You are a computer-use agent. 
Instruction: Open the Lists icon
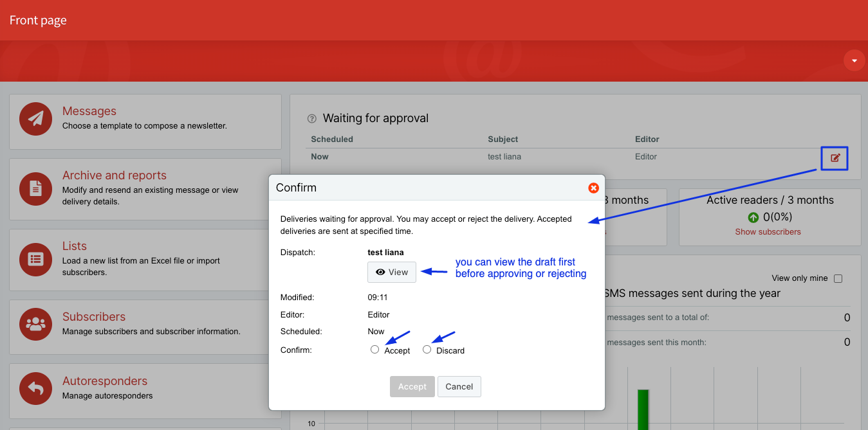pyautogui.click(x=36, y=259)
